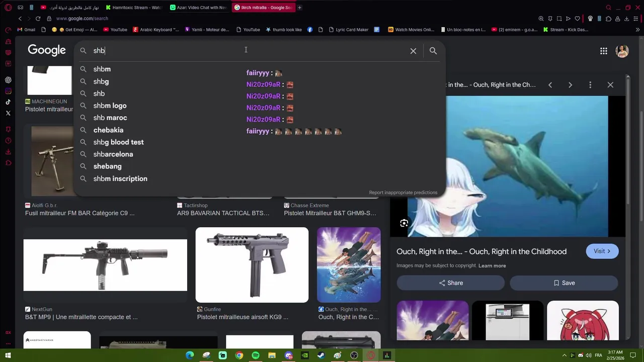Launch Spotify from the taskbar
Screen dimensions: 644x362
coord(256,355)
